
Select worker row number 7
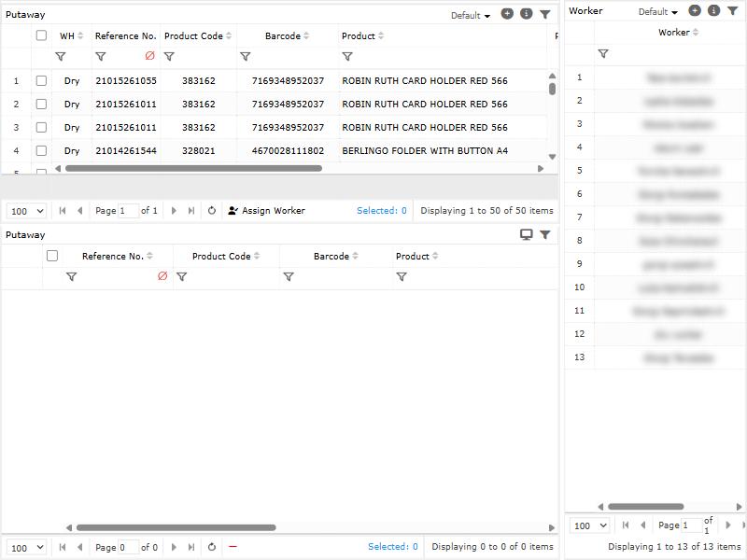579,217
